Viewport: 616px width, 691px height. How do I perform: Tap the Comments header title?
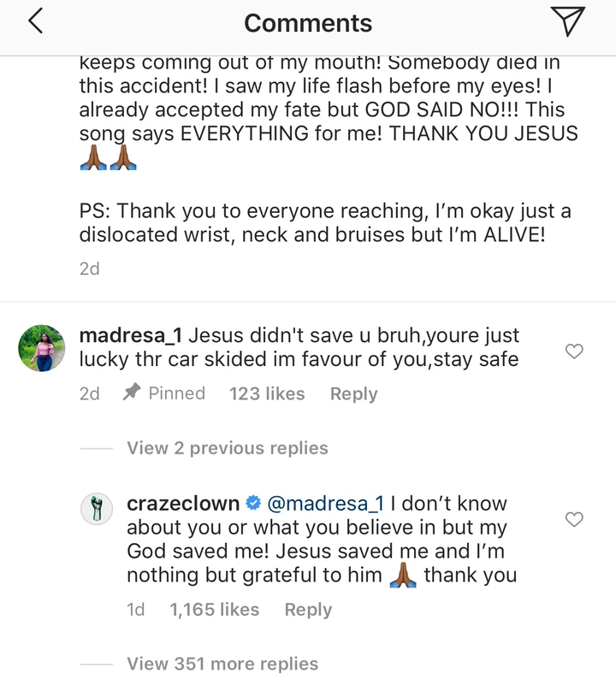(x=308, y=23)
